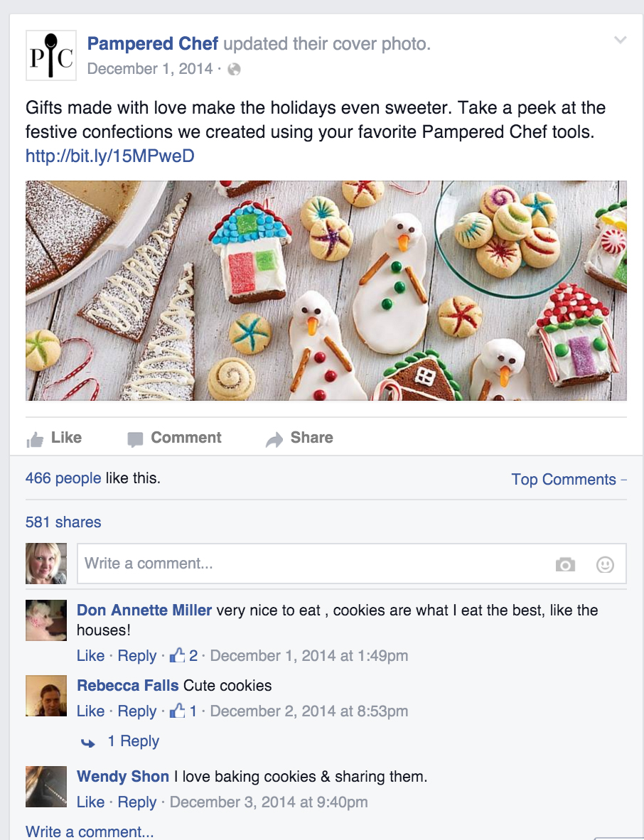Viewport: 644px width, 840px height.
Task: Click Don Annette Miller's profile picture
Action: 46,620
